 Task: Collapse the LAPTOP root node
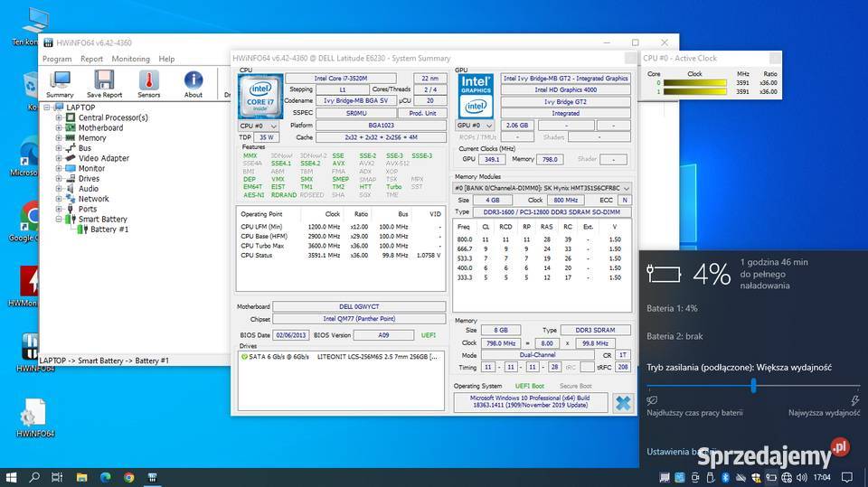[47, 108]
